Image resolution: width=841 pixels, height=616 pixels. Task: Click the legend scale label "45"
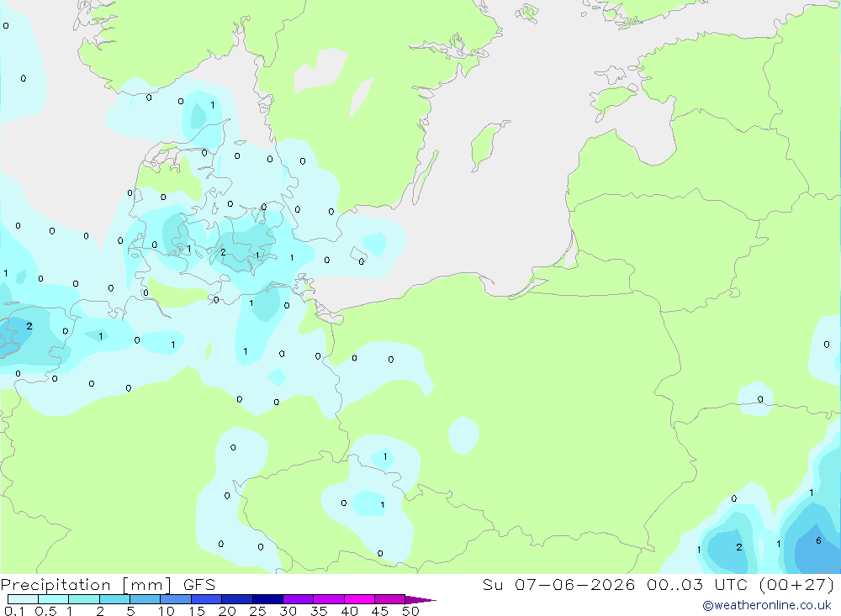pyautogui.click(x=380, y=611)
